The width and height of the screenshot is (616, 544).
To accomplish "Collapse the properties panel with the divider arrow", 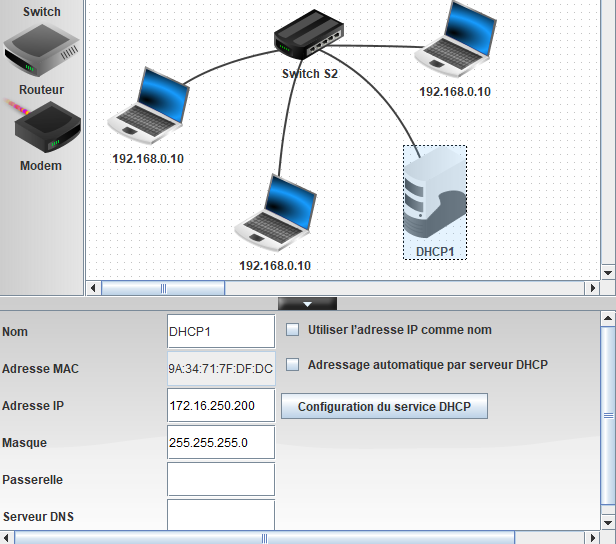I will (x=307, y=303).
